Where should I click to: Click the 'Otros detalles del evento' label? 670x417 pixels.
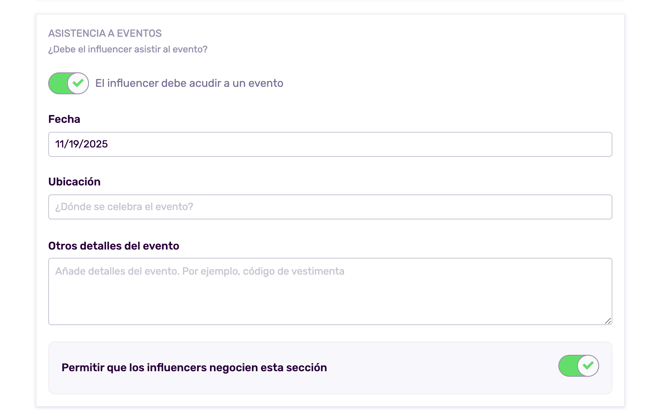pyautogui.click(x=113, y=246)
